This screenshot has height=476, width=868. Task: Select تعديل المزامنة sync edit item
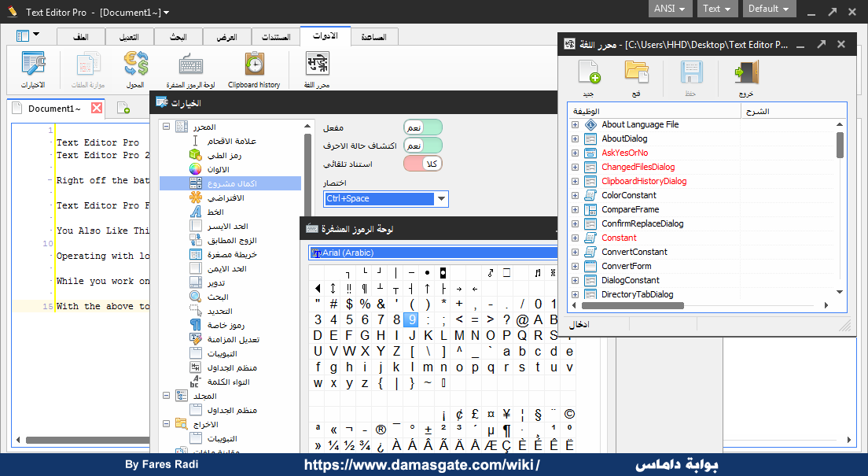[233, 340]
